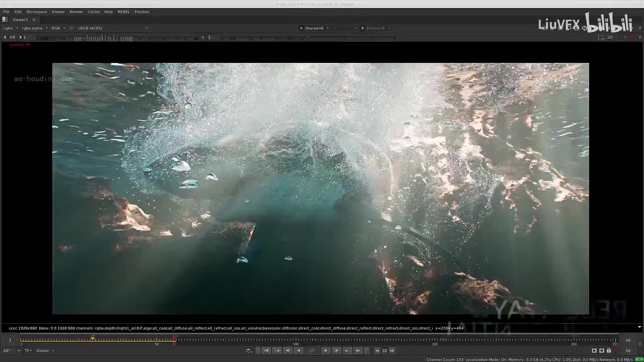Skip forward by frame increment
The height and width of the screenshot is (362, 644).
pyautogui.click(x=392, y=350)
